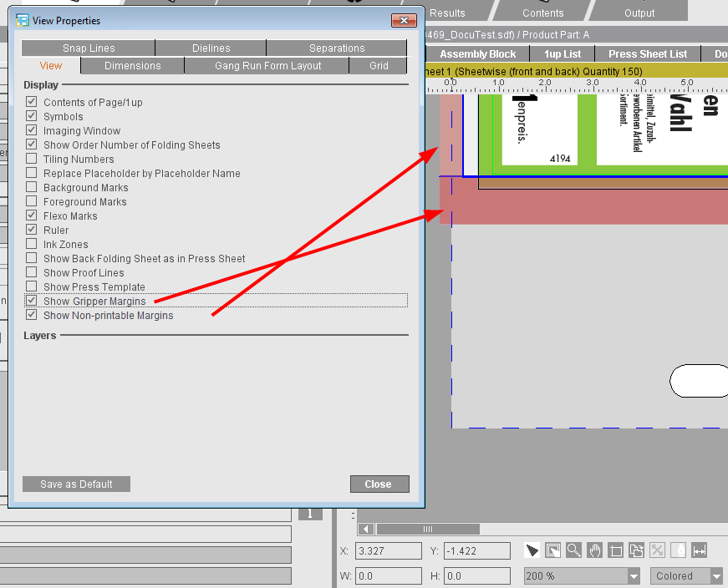Disable Show Gripper Margins checkbox

point(32,301)
